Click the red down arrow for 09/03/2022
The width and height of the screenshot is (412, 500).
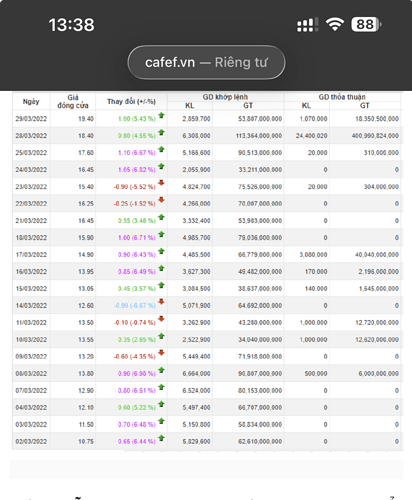click(x=161, y=353)
